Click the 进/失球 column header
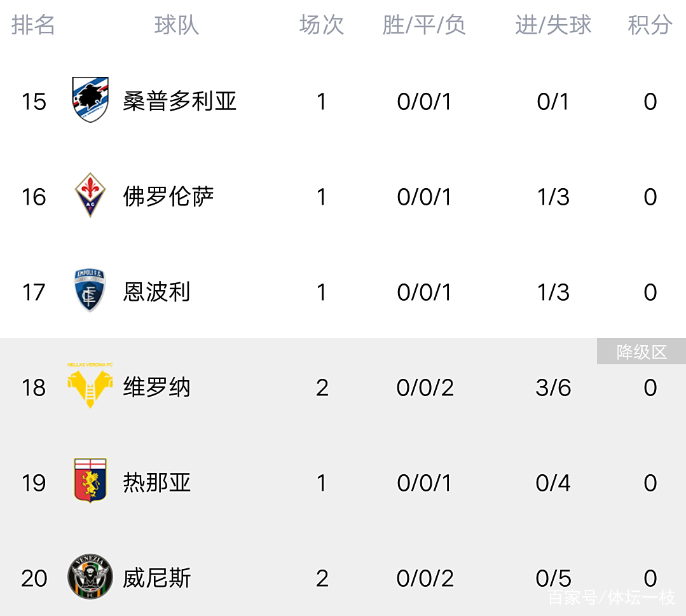The image size is (686, 616). tap(553, 25)
